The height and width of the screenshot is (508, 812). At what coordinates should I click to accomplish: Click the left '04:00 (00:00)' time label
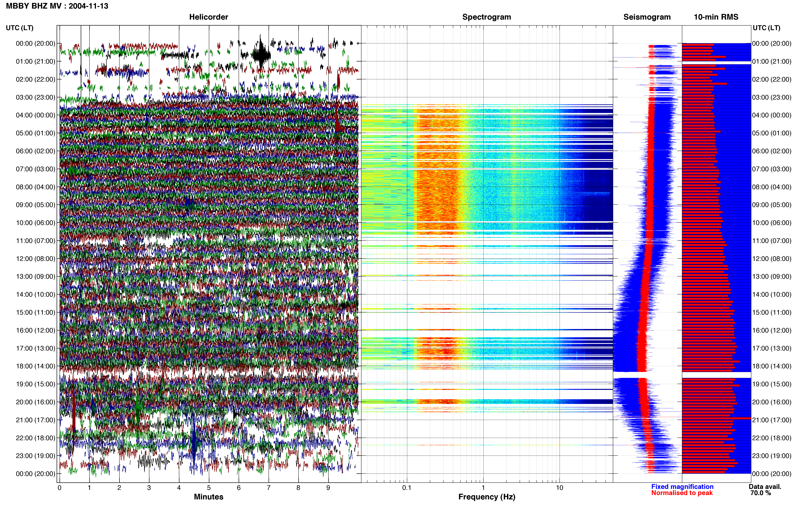(x=36, y=115)
